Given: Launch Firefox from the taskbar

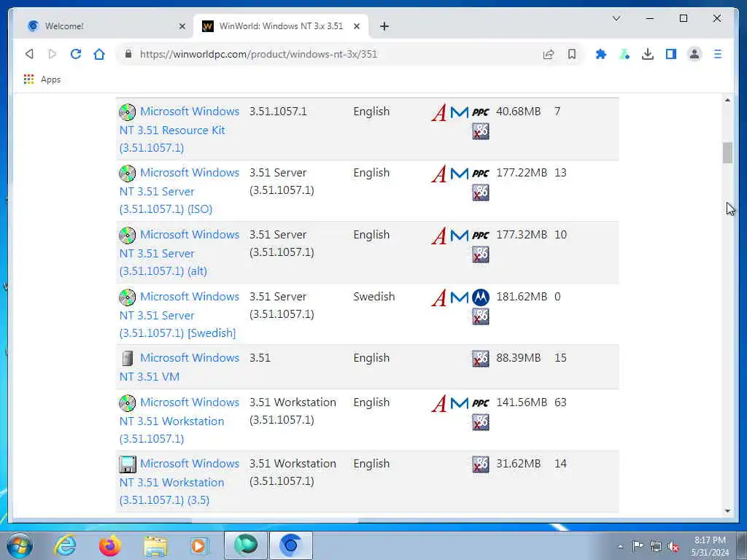Looking at the screenshot, I should click(109, 545).
